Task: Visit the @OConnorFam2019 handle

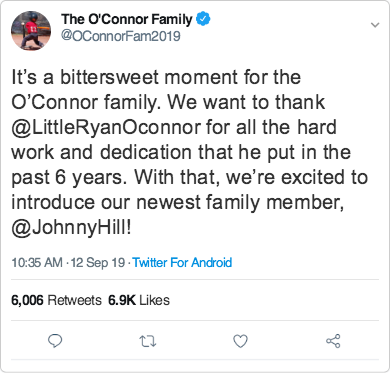Action: point(121,36)
